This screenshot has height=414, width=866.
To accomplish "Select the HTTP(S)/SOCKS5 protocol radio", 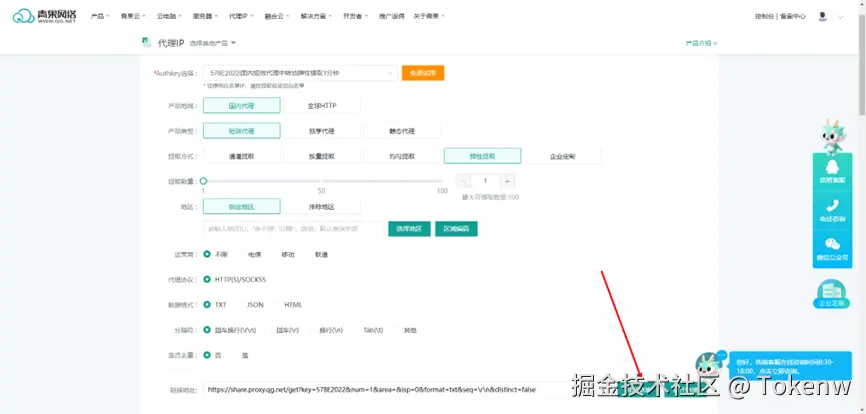I will coord(207,279).
